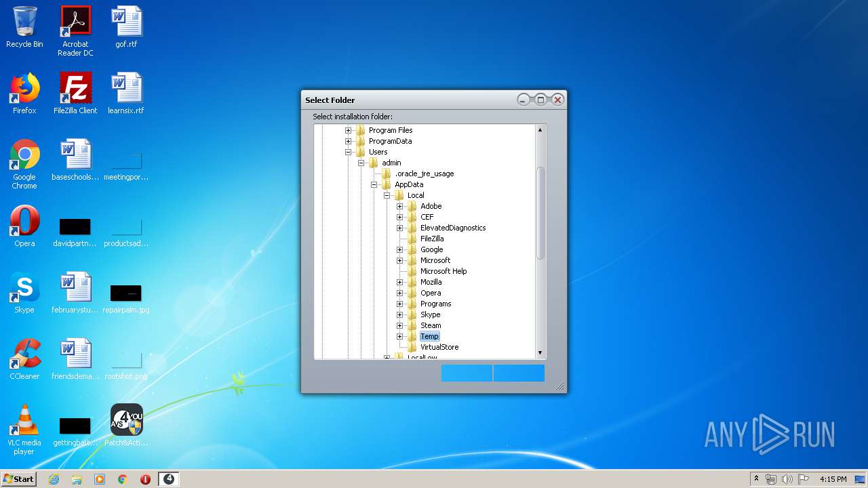Launch Skype desktop shortcut
Image resolution: width=868 pixels, height=488 pixels.
click(x=24, y=293)
